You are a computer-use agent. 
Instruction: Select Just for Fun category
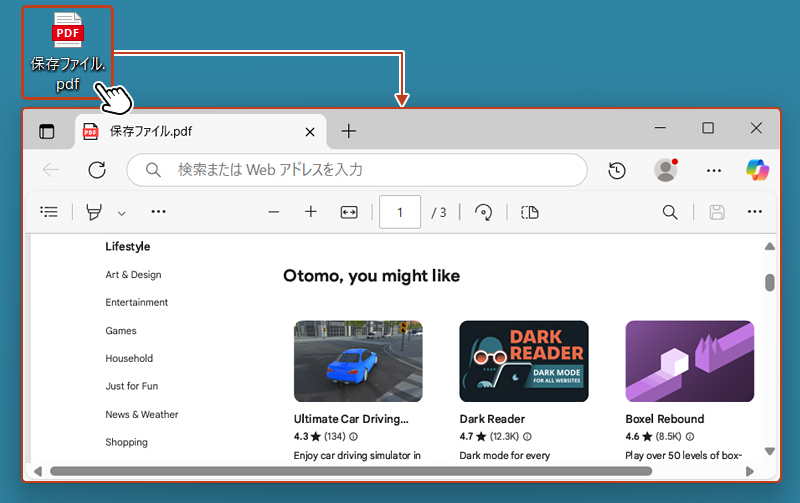click(x=132, y=386)
